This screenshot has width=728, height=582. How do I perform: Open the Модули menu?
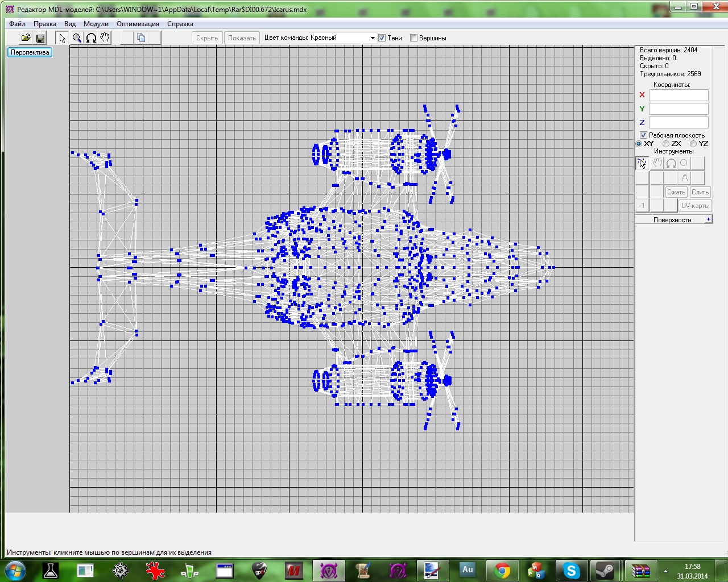tap(96, 24)
